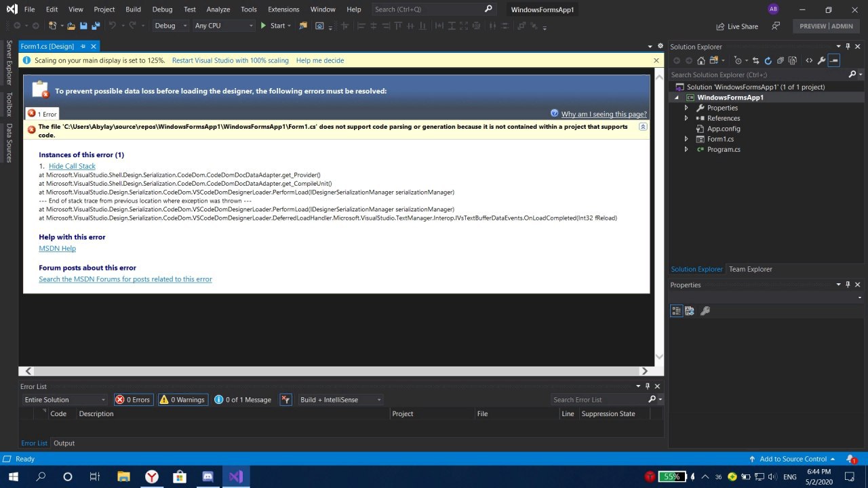Click the Visual Studio search box

pyautogui.click(x=434, y=9)
